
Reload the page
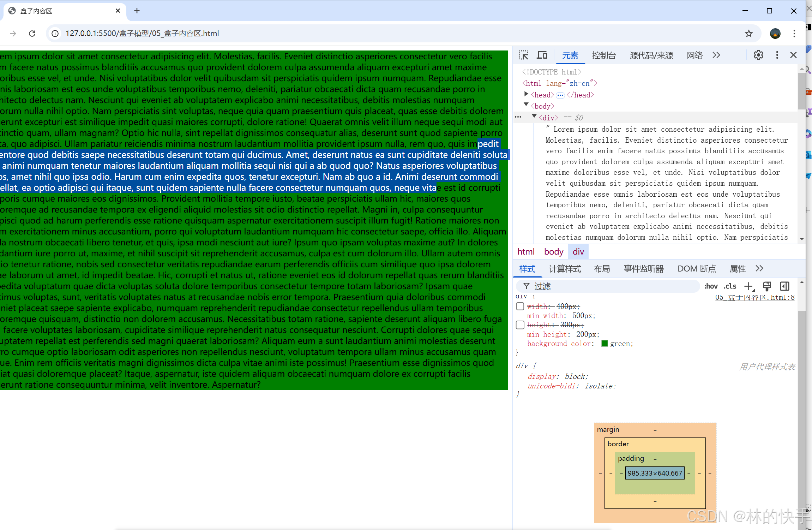(32, 34)
